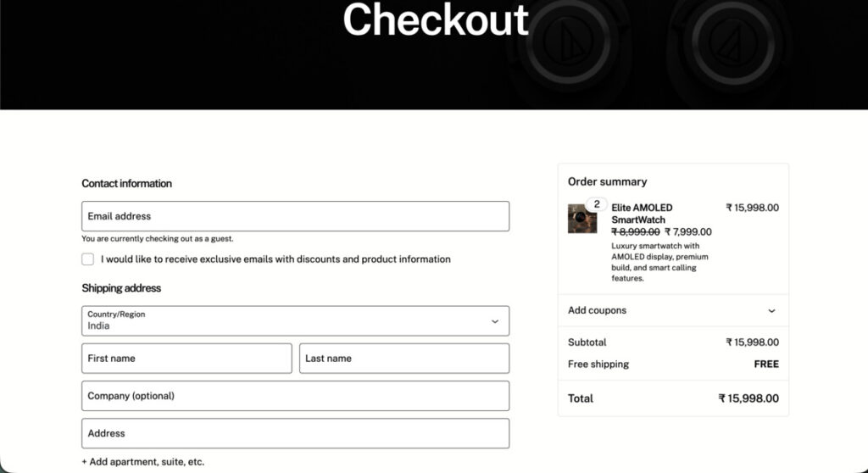Click the smartwatch product thumbnail image
The width and height of the screenshot is (868, 473).
click(582, 219)
